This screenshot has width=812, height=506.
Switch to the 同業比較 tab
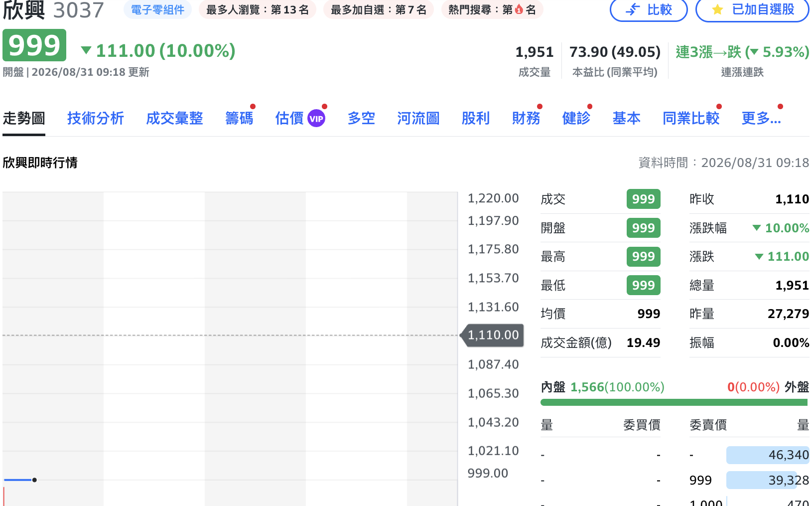691,119
